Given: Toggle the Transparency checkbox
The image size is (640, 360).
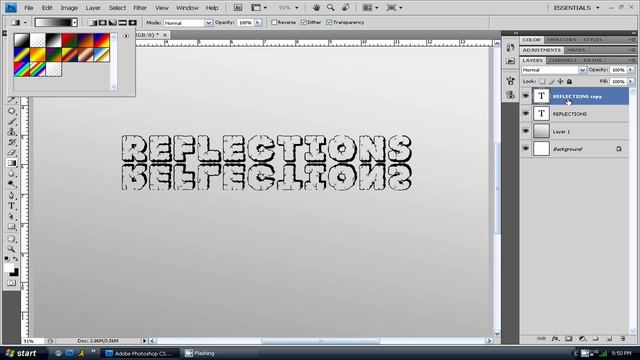Looking at the screenshot, I should [329, 22].
